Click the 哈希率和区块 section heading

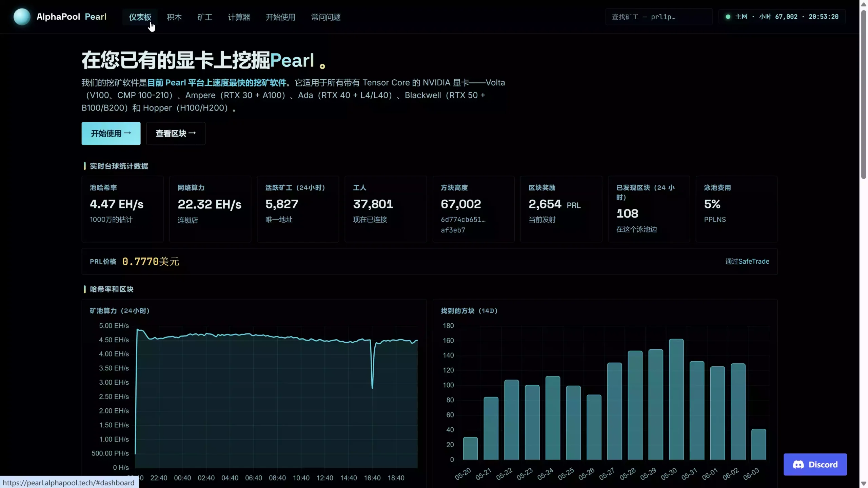[112, 289]
